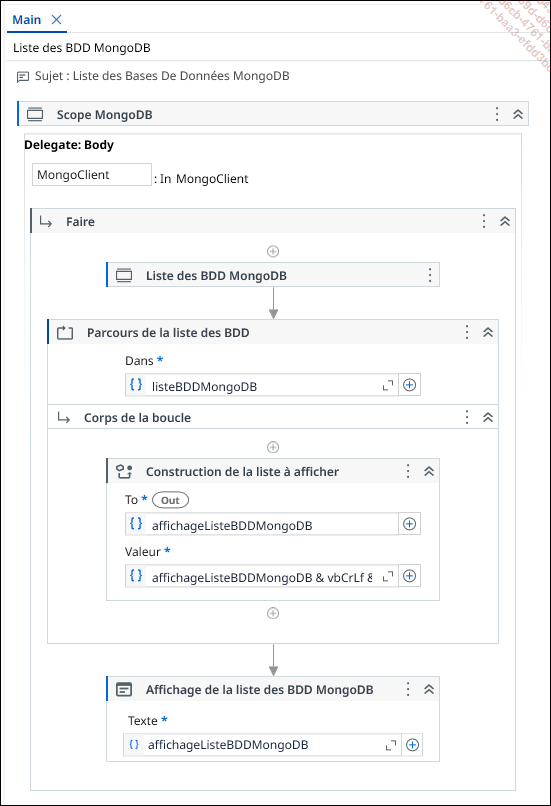Click the Affichage message box icon
Screen dimensions: 551x806
pos(124,689)
